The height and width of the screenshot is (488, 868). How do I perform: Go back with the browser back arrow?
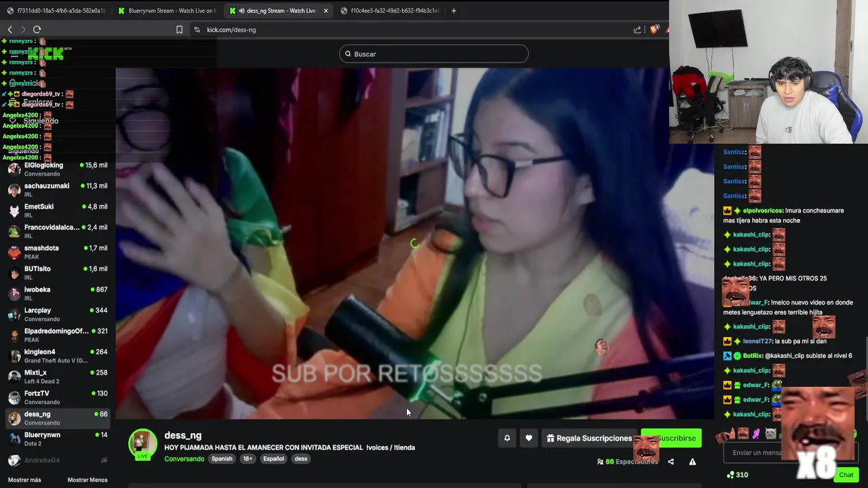click(10, 30)
